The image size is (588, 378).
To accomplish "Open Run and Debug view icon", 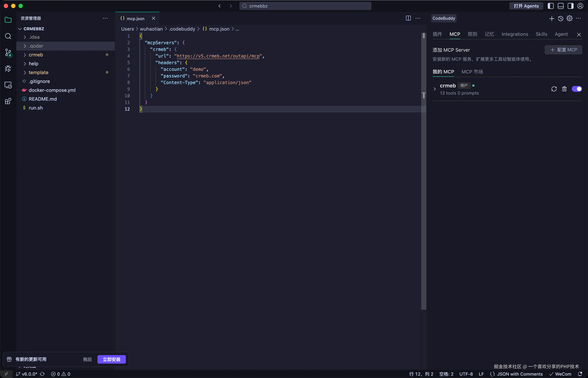I will [8, 69].
